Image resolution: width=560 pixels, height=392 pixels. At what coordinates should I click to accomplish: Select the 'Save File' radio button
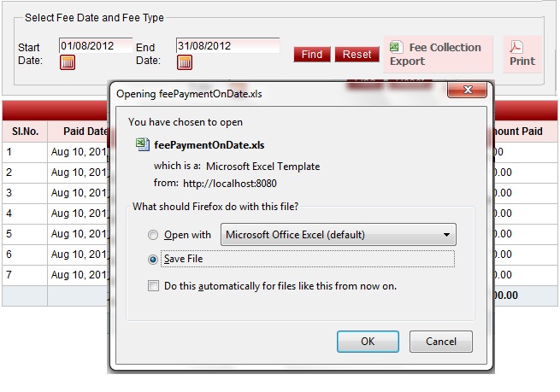153,259
